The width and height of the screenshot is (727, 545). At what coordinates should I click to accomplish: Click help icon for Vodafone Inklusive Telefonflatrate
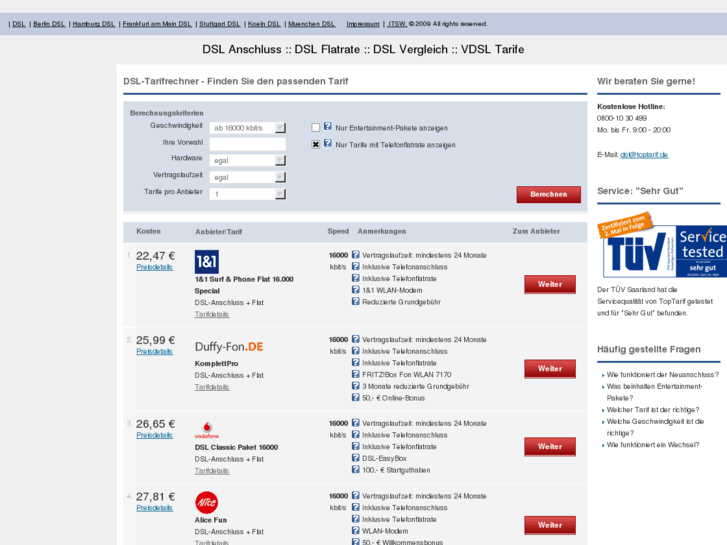coord(356,446)
